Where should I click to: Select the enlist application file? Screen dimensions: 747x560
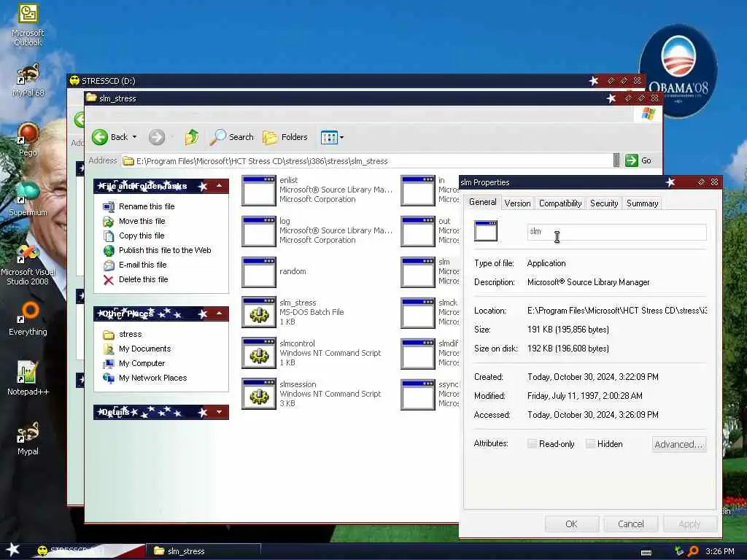[x=317, y=190]
